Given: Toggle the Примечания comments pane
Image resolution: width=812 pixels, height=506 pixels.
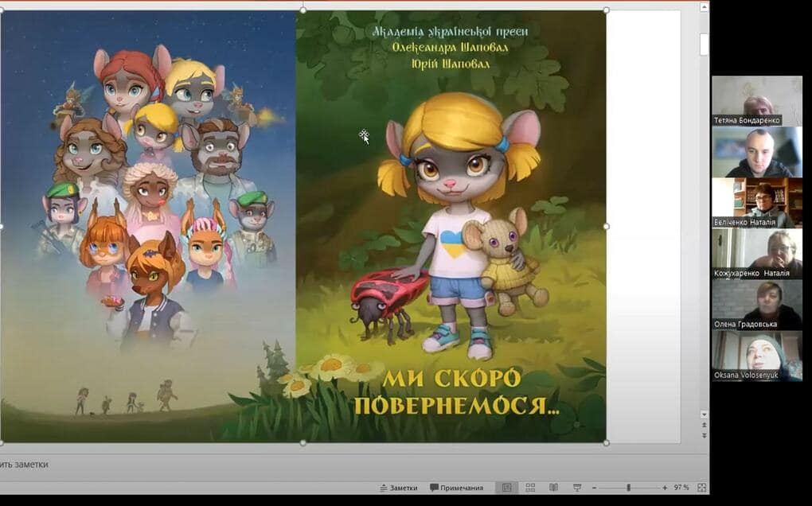Looking at the screenshot, I should click(x=456, y=488).
